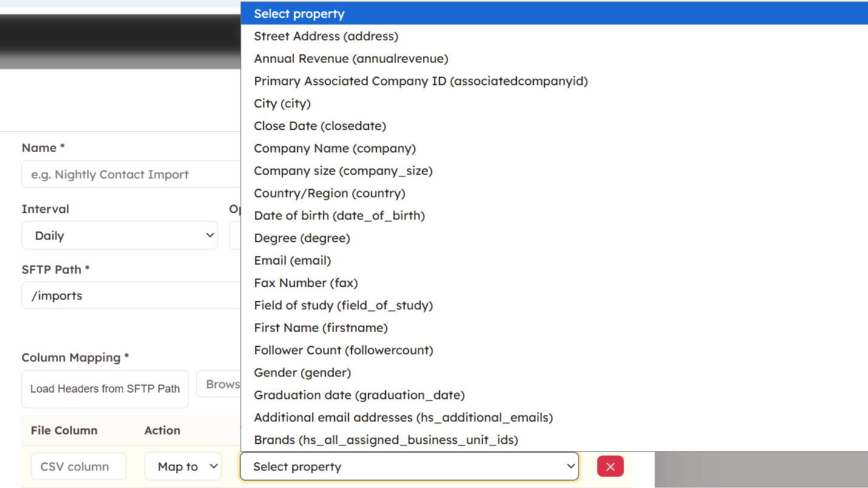The image size is (868, 488).
Task: Open the Interval dropdown set to Daily
Action: [x=119, y=235]
